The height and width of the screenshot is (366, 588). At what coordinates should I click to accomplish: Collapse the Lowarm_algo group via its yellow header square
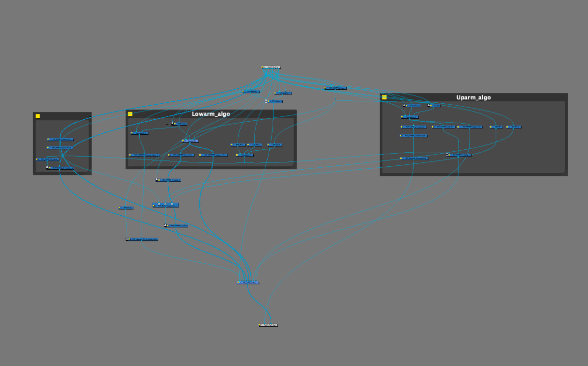tap(130, 114)
